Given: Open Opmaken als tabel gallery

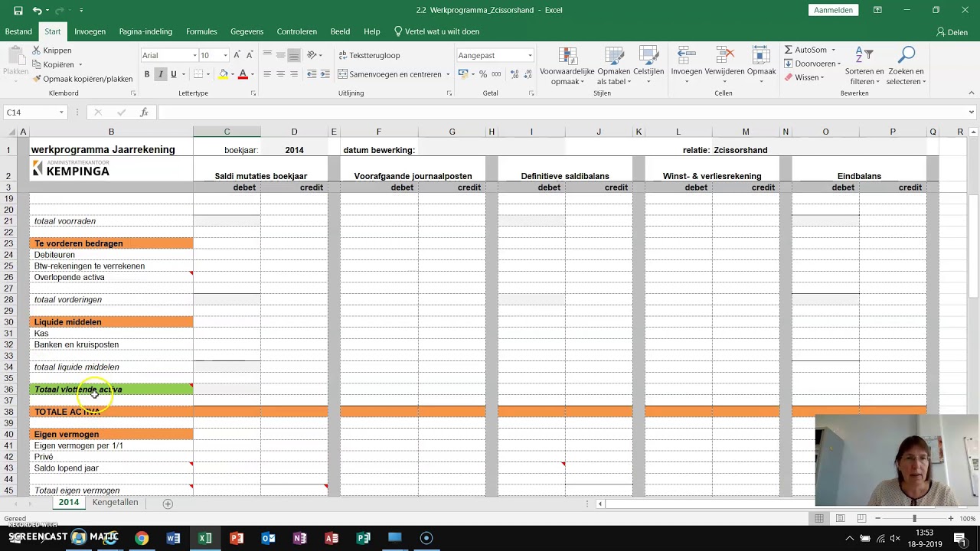Looking at the screenshot, I should click(x=613, y=66).
